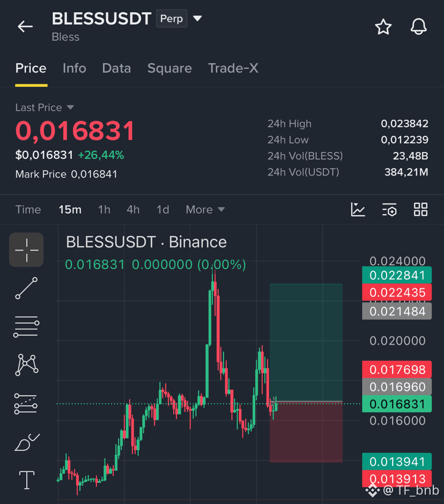The image size is (444, 504).
Task: Click the 24h Low value 0,012239
Action: (404, 140)
